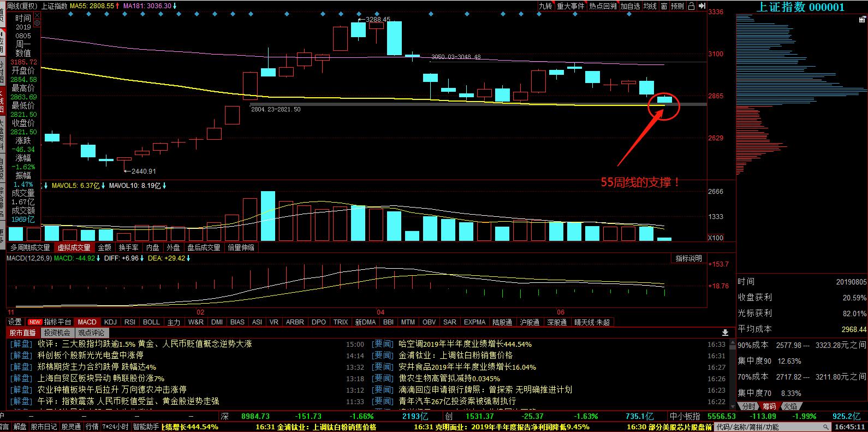Open 股市日记 in bottom bar
The image size is (868, 432).
click(x=44, y=427)
